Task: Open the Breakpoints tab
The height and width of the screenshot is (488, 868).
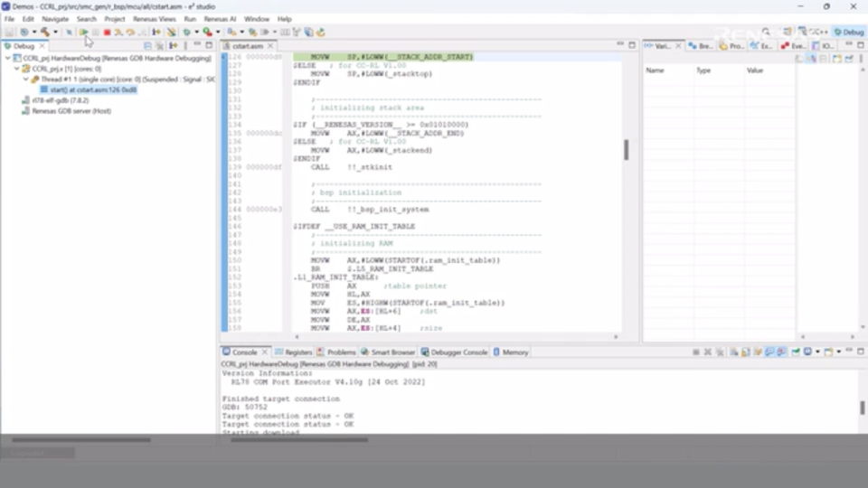Action: point(700,46)
